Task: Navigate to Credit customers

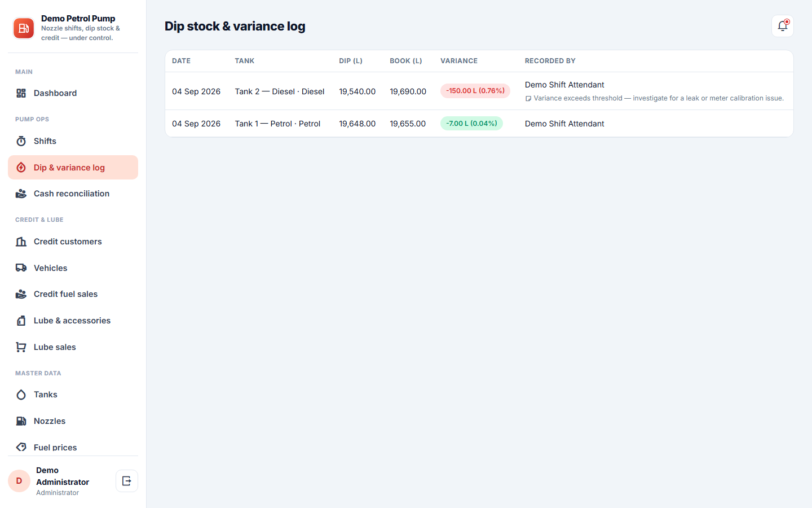Action: [73, 242]
